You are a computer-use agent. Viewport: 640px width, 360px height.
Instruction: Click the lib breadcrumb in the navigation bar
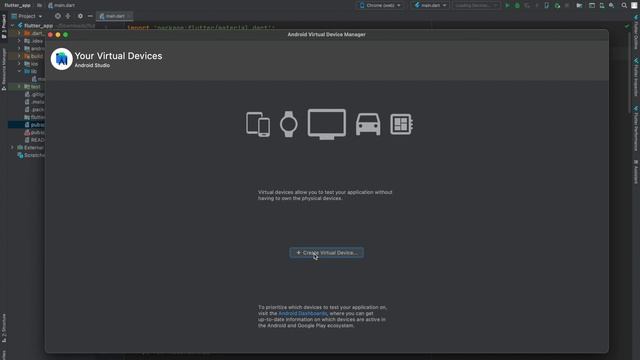pyautogui.click(x=39, y=5)
